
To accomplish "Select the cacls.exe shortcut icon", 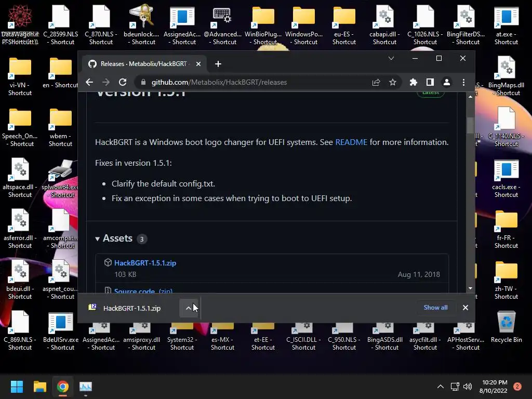I will click(x=506, y=178).
